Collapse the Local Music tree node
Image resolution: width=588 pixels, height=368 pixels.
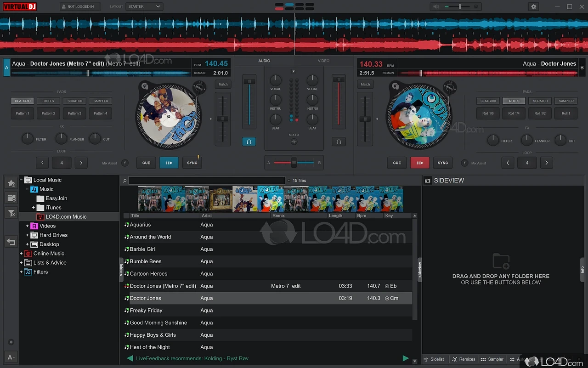click(21, 180)
